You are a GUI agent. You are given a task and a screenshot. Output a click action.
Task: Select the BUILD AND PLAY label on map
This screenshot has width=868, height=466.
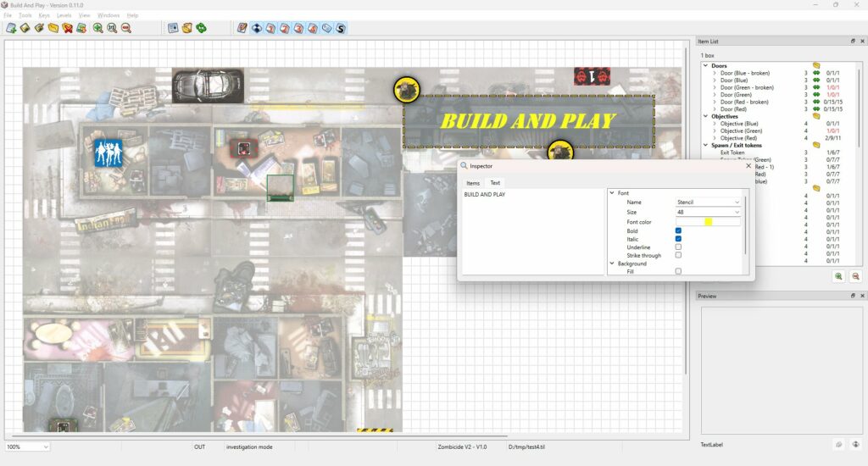[529, 121]
